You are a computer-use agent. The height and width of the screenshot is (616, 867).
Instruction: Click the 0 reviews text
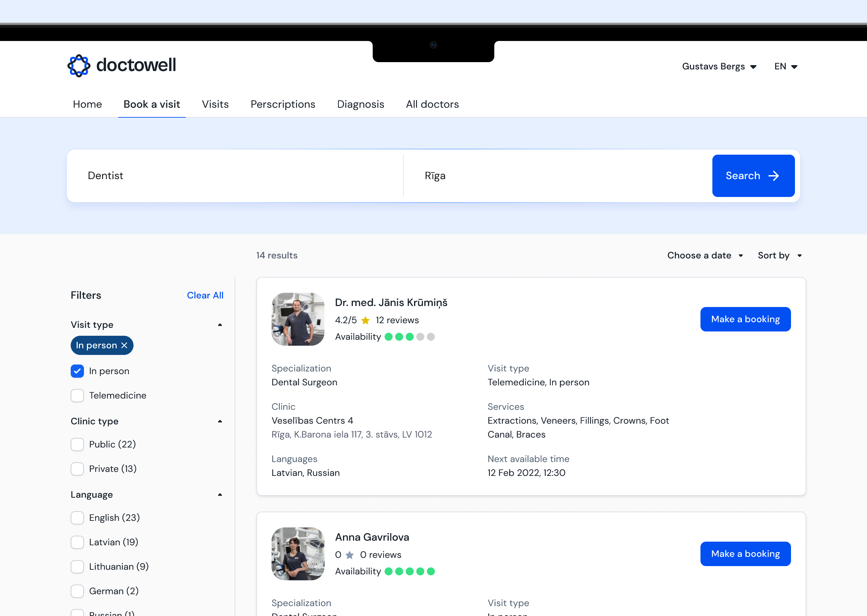380,555
